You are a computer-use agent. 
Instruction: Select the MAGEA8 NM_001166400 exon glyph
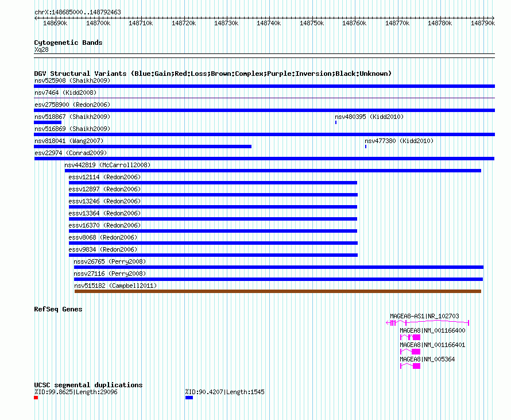coord(411,337)
